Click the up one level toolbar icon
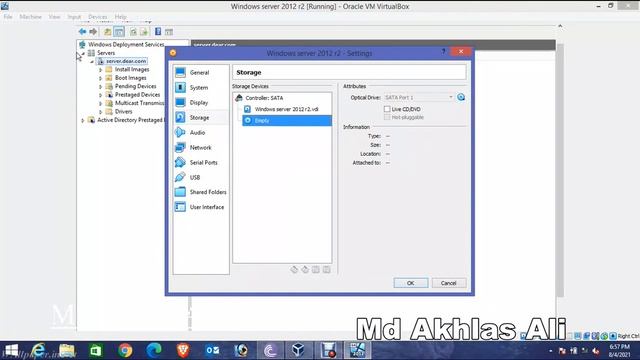The height and width of the screenshot is (360, 640). (x=107, y=31)
